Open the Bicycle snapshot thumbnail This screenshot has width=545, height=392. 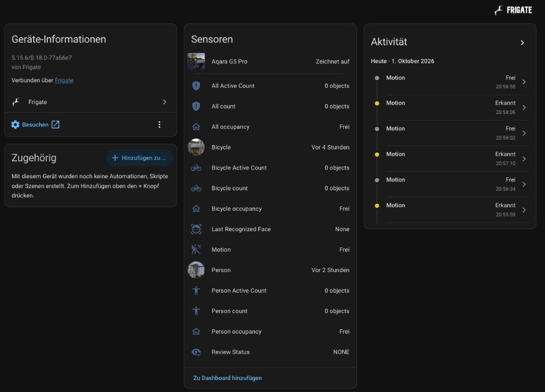[x=196, y=147]
